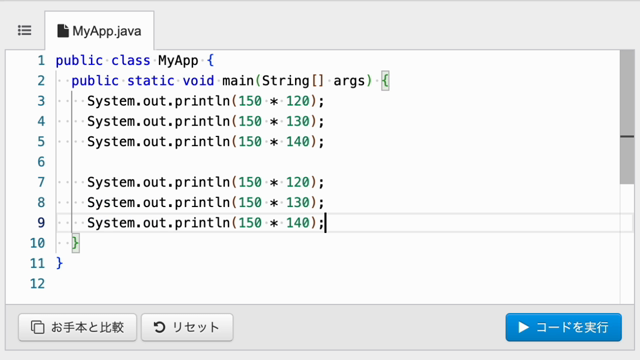Click the highlighted opening brace on line 2
The image size is (640, 360).
pos(385,81)
